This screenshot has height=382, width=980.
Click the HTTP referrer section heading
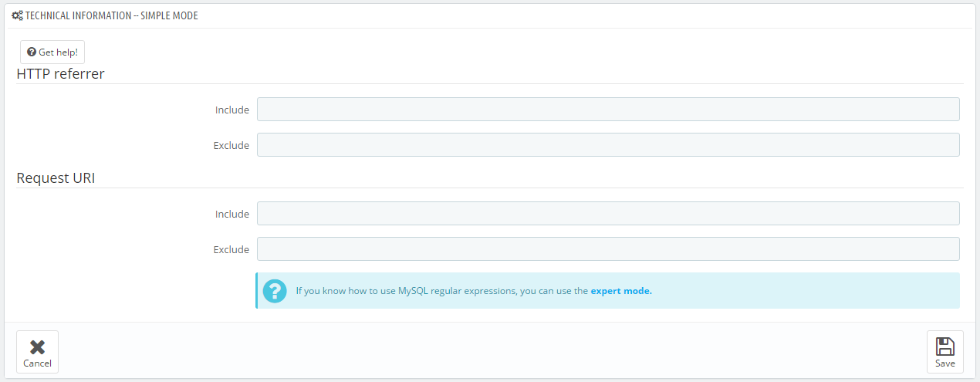point(60,74)
